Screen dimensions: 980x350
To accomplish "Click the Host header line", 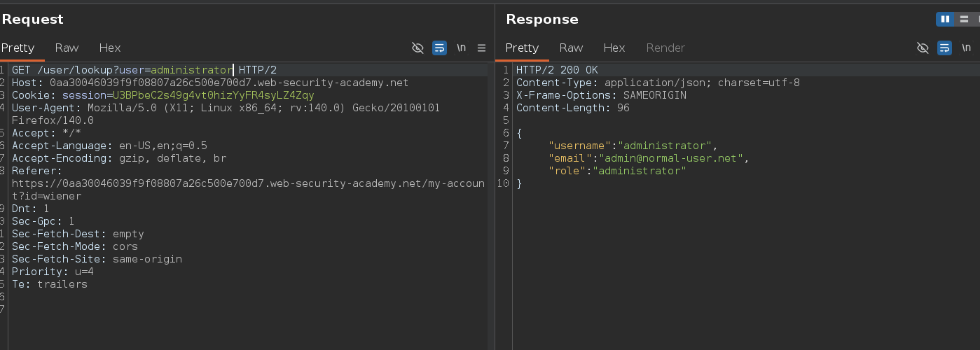I will (x=210, y=83).
